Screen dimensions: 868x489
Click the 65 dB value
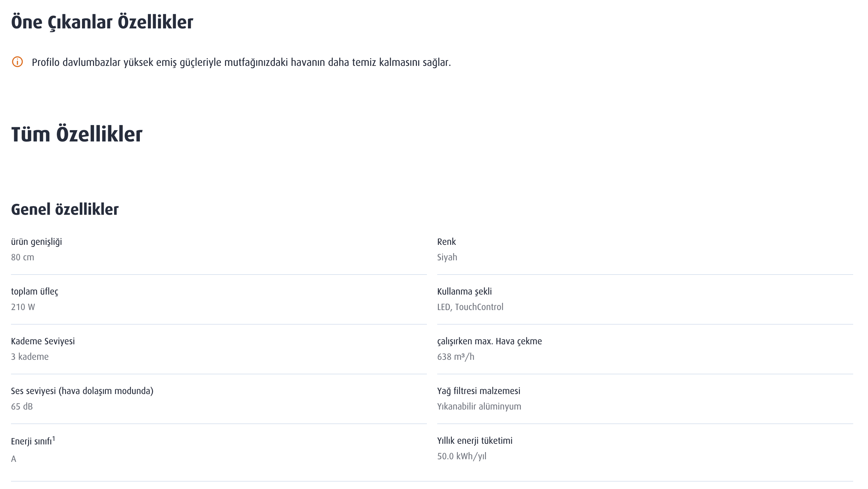coord(22,406)
